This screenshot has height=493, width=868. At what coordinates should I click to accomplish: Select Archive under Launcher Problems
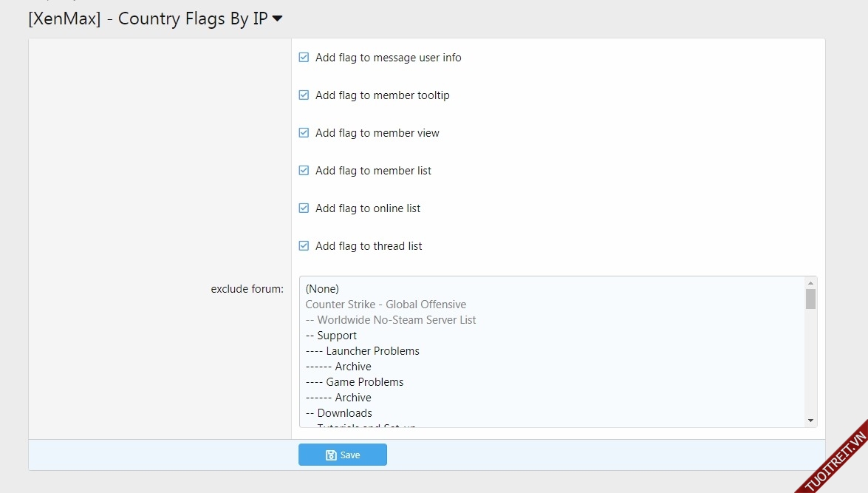click(352, 367)
